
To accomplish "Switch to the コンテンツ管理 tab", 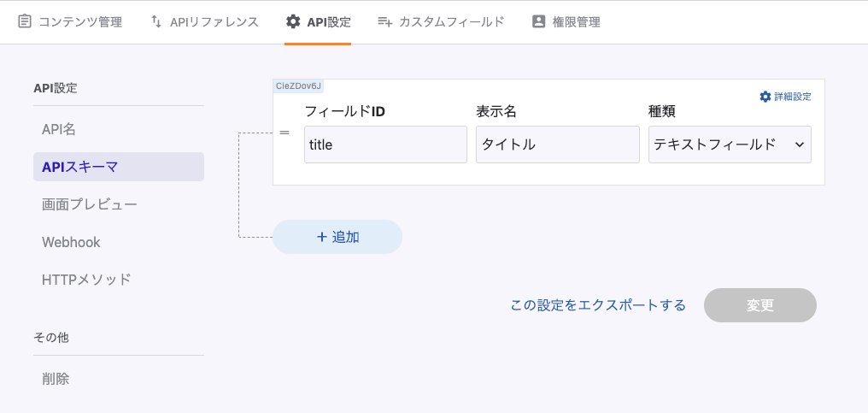I will [x=80, y=22].
